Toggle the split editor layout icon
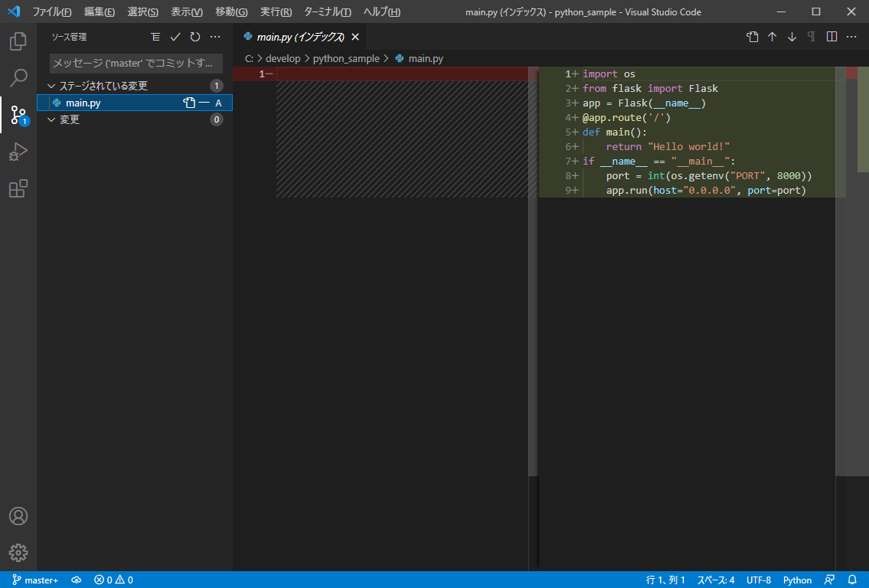The height and width of the screenshot is (588, 869). coord(831,37)
